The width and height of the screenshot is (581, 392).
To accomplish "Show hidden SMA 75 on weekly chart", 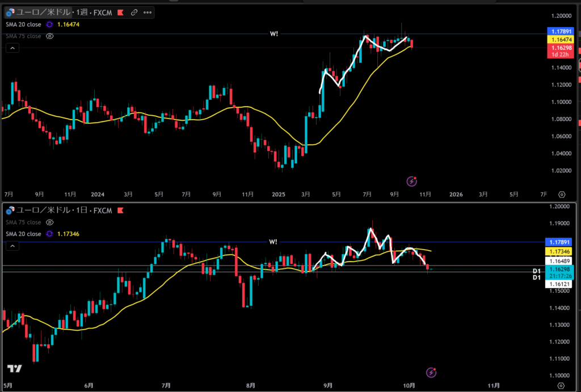I will (x=49, y=36).
